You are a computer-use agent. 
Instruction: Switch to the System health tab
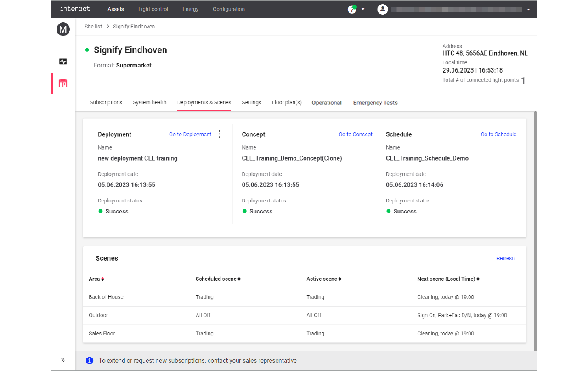pos(150,102)
